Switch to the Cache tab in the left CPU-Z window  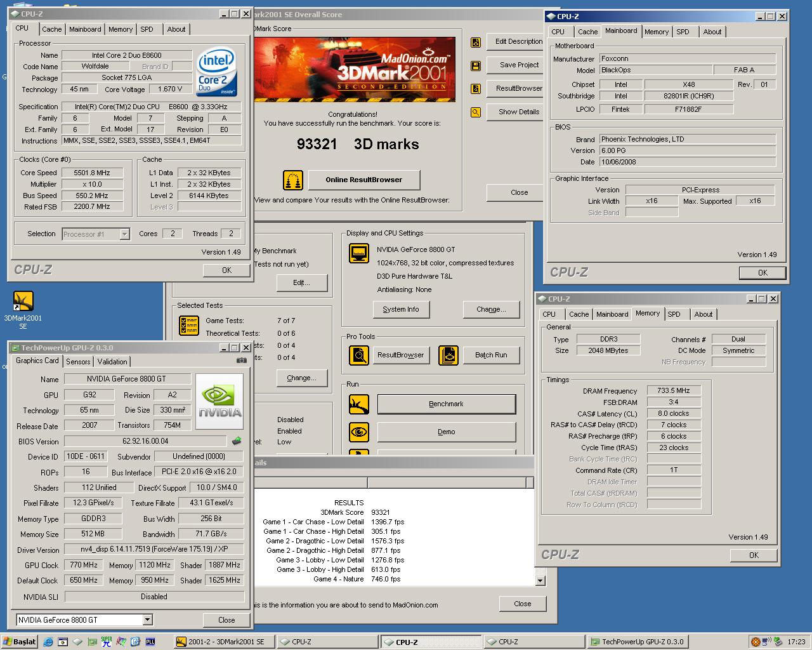point(52,29)
